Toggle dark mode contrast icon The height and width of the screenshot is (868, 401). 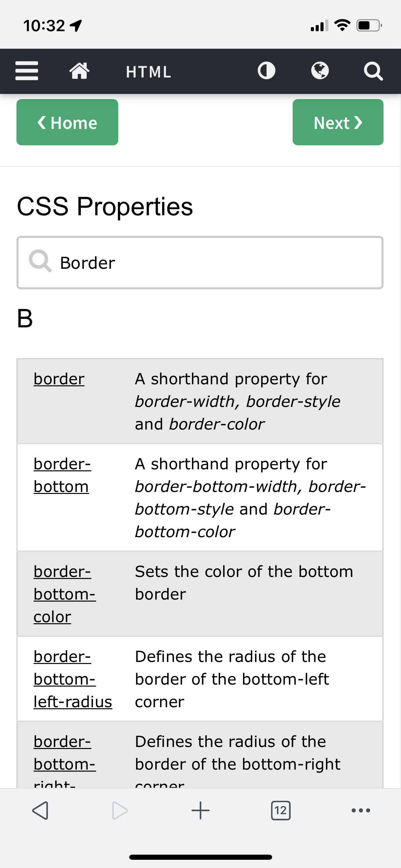click(266, 71)
